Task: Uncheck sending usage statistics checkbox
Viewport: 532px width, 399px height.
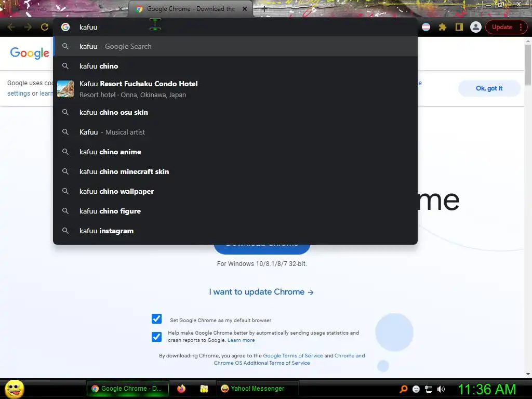Action: click(x=156, y=337)
